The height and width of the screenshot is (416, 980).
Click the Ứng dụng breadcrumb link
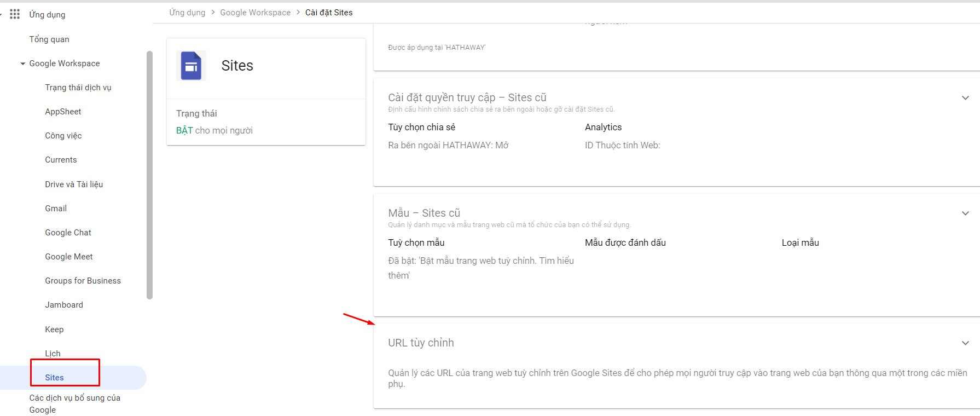(187, 13)
